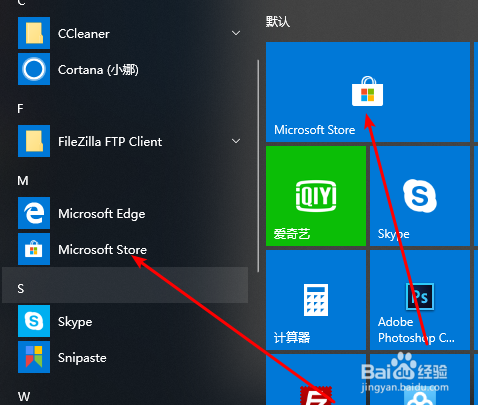Click the "Cortana (小娜)" label
The image size is (478, 405).
(x=98, y=70)
